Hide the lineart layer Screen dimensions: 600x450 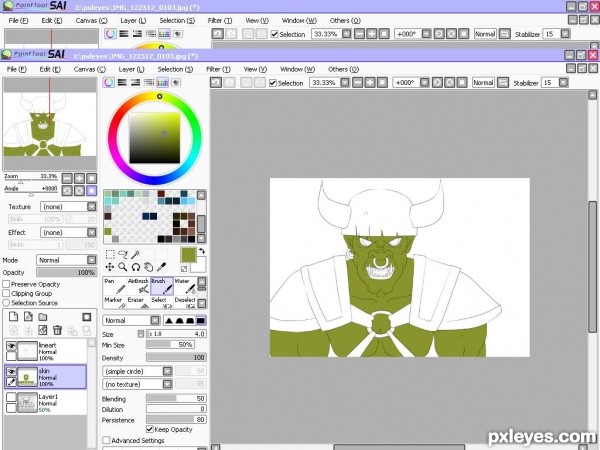click(11, 346)
